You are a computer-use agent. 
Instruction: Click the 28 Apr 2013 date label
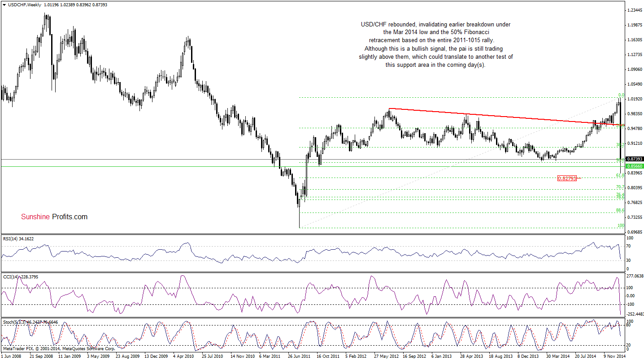[471, 356]
